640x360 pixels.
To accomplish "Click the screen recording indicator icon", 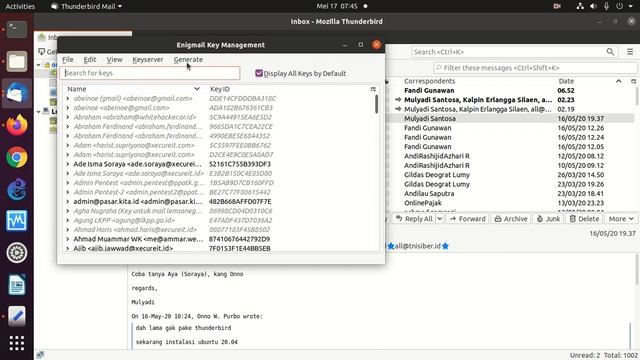I will point(557,6).
